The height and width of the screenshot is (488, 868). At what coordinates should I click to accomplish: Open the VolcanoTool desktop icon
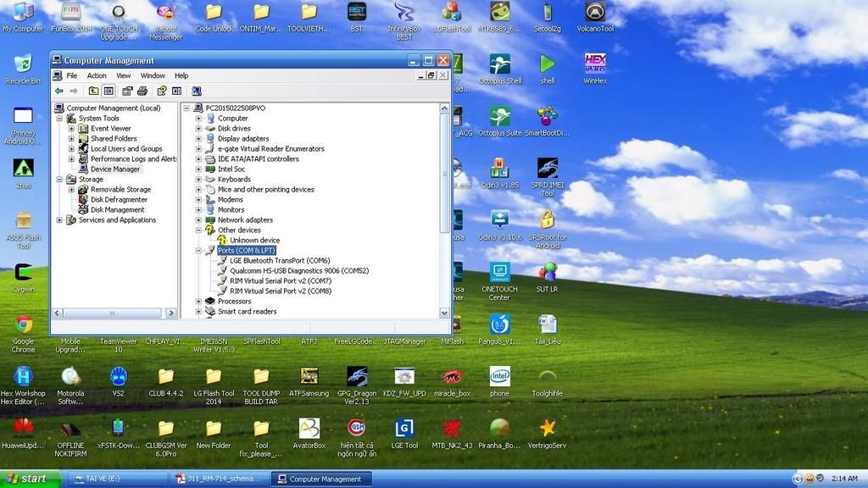coord(595,17)
